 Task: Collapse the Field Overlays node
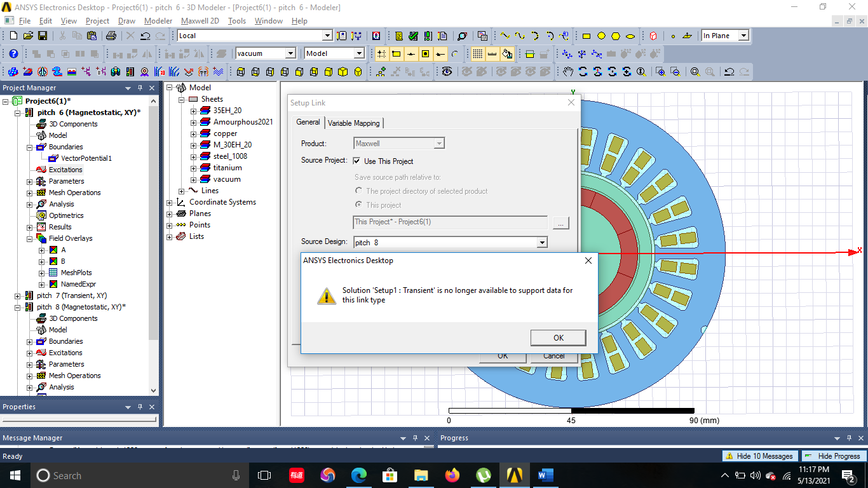[30, 238]
